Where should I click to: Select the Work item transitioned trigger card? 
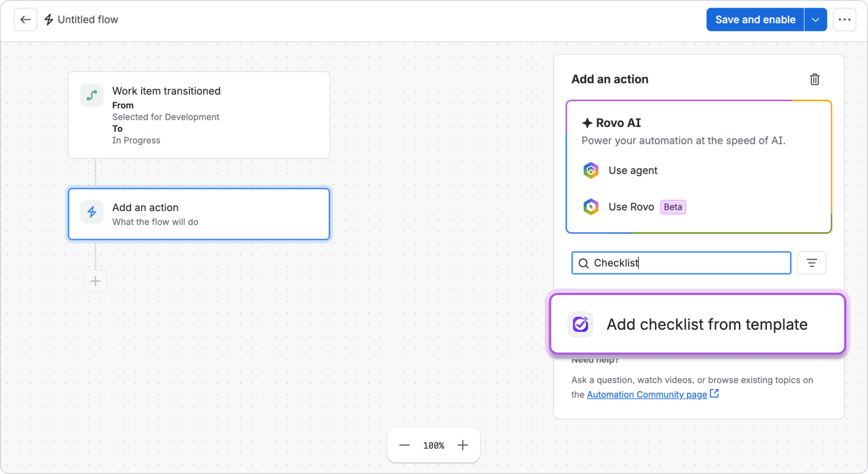coord(199,115)
